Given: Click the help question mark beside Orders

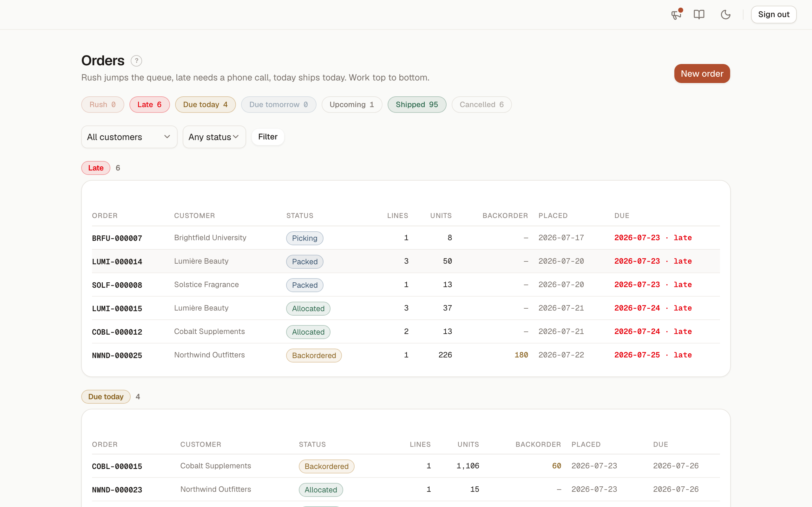Looking at the screenshot, I should click(x=136, y=61).
